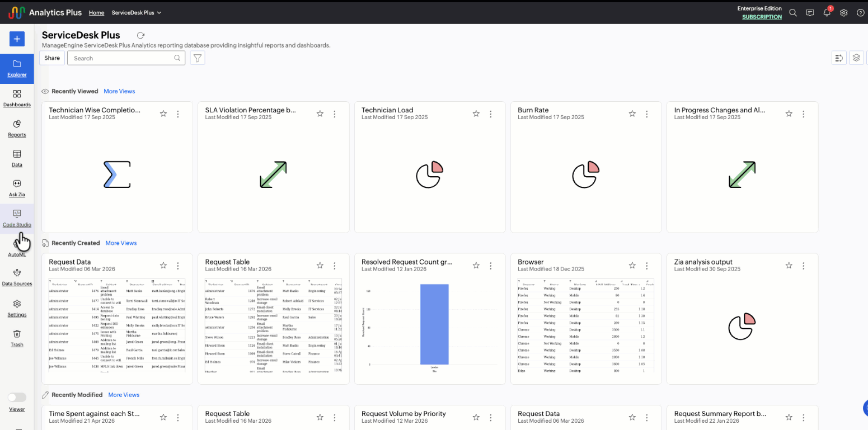Open Data in the left sidebar

tap(17, 158)
